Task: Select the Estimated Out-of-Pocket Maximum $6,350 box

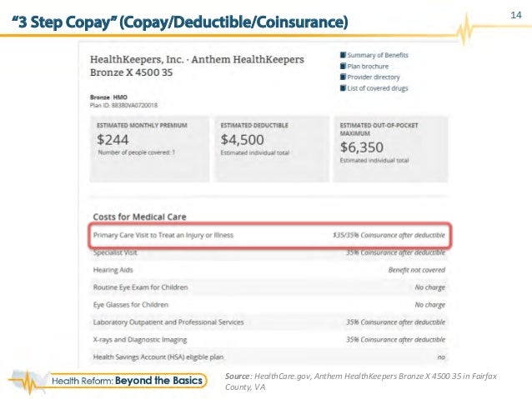Action: point(391,149)
